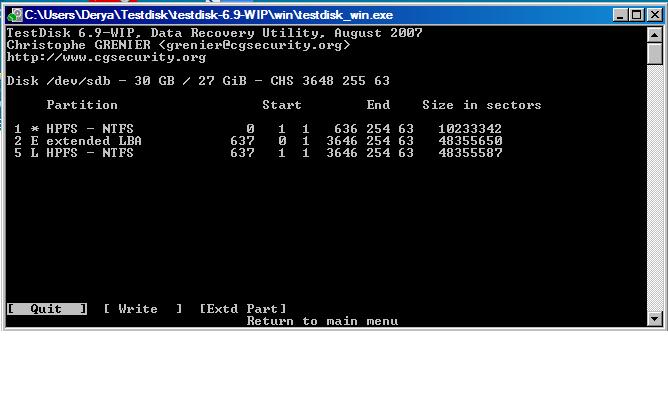Click the window title path text

[x=209, y=15]
